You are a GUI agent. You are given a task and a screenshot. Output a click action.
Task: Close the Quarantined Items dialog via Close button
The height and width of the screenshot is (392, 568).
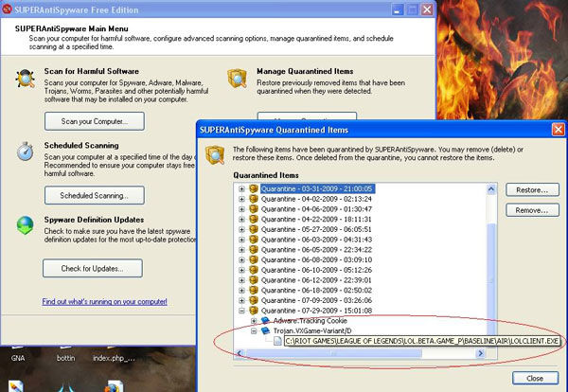(x=536, y=378)
